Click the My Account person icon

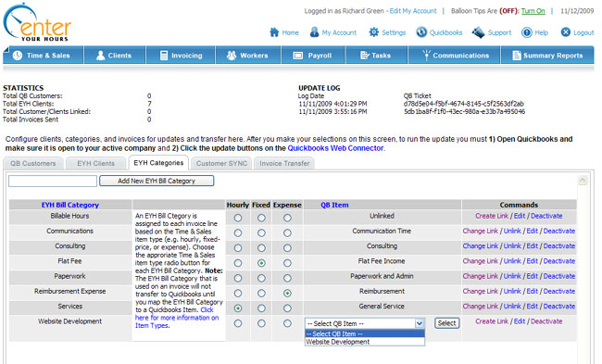pos(315,32)
